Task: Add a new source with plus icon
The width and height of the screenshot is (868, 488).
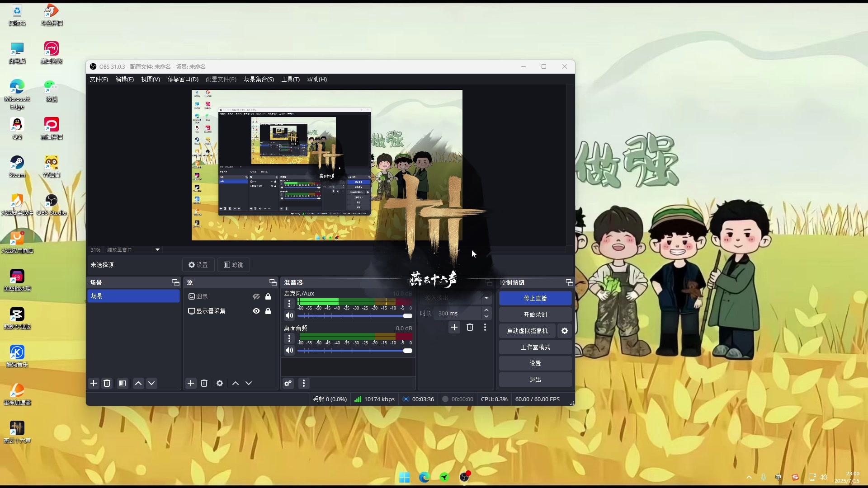Action: pyautogui.click(x=191, y=383)
